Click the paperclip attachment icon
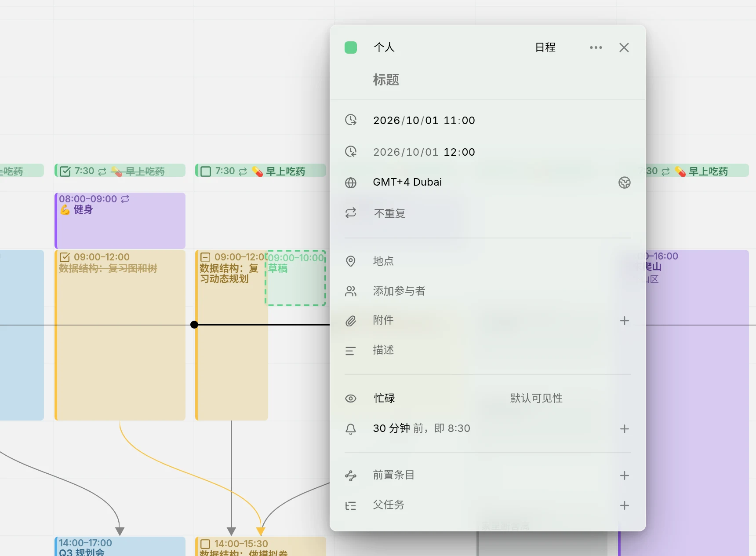Viewport: 756px width, 556px height. (x=351, y=321)
